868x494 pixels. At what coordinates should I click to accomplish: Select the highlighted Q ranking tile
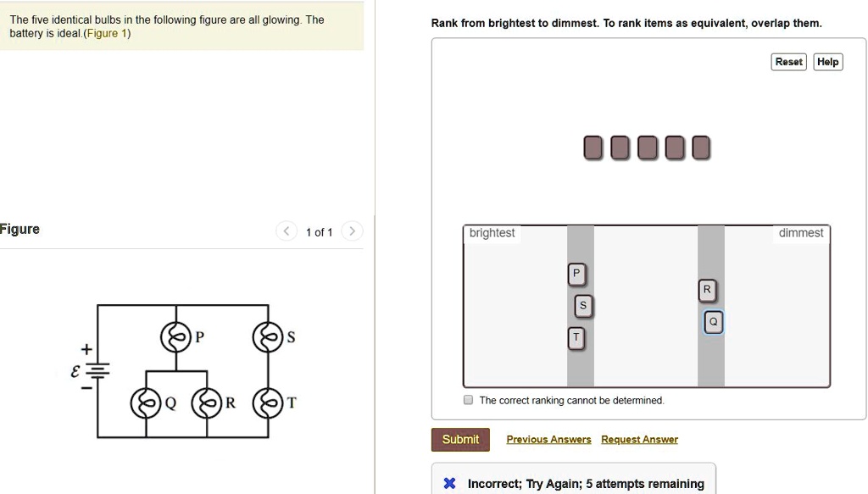713,322
